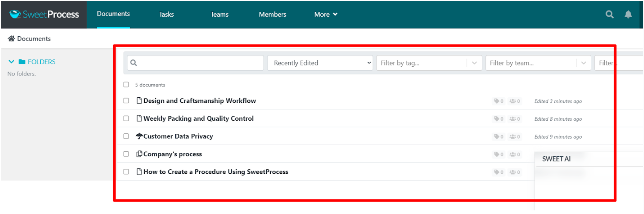Click process icon beside Company's process
Screen dimensions: 644x214
pyautogui.click(x=139, y=154)
